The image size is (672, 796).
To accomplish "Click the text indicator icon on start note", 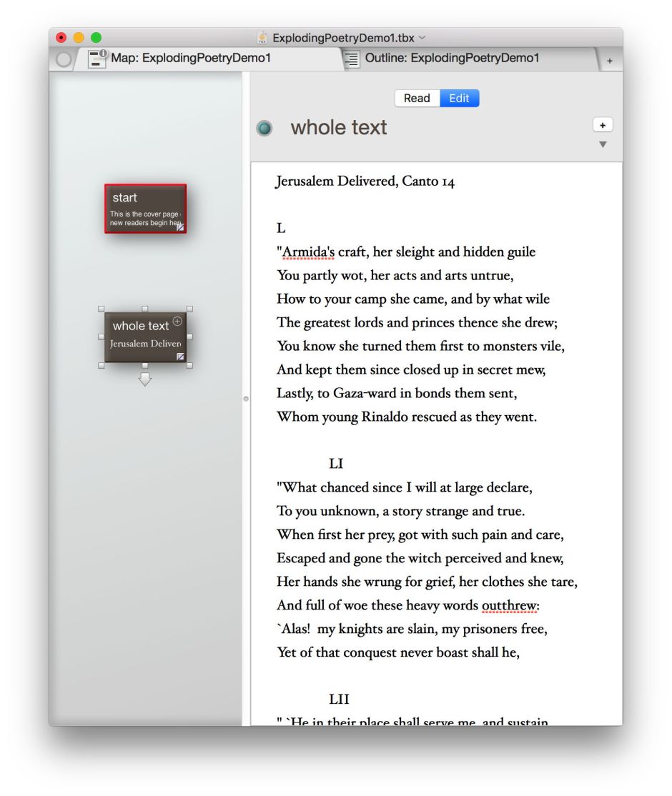I will point(181,227).
